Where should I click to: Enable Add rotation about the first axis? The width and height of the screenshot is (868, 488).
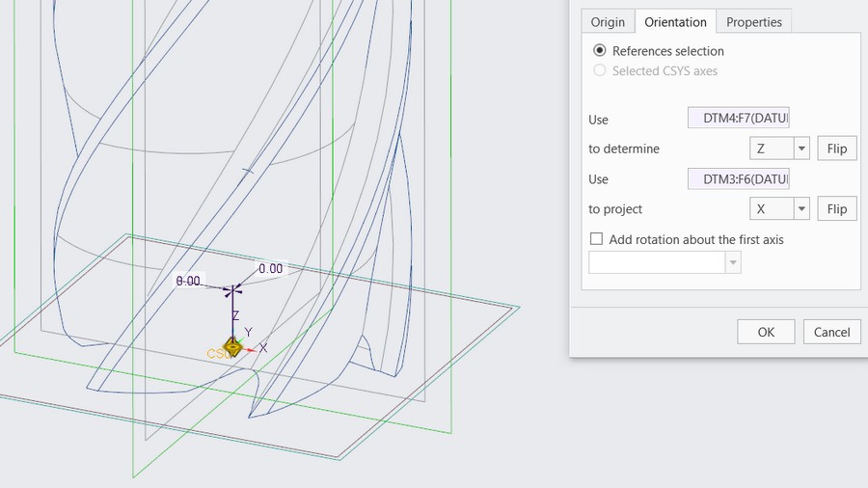click(x=596, y=239)
